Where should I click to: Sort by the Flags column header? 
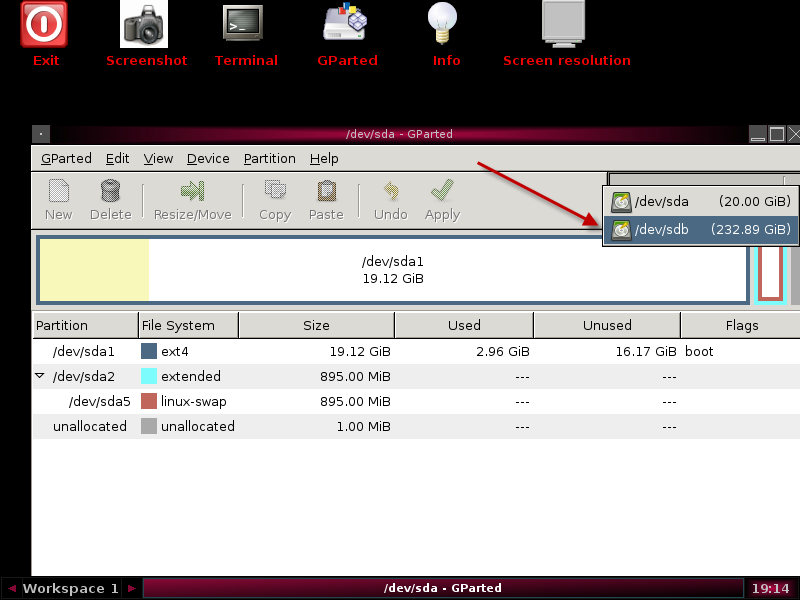pyautogui.click(x=742, y=326)
